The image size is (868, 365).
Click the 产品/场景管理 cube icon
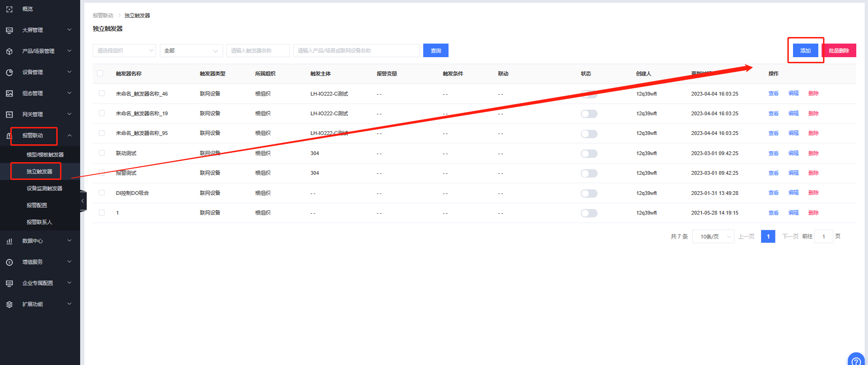pyautogui.click(x=9, y=51)
